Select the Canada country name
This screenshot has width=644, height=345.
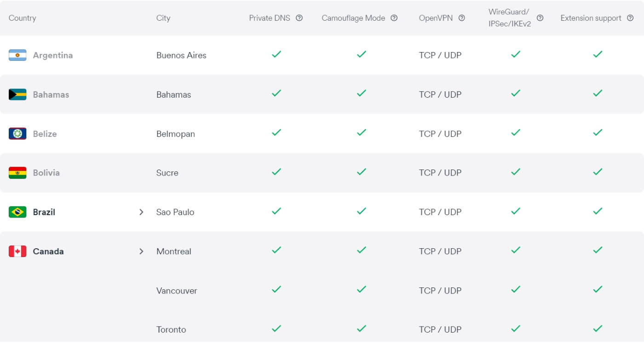(48, 251)
